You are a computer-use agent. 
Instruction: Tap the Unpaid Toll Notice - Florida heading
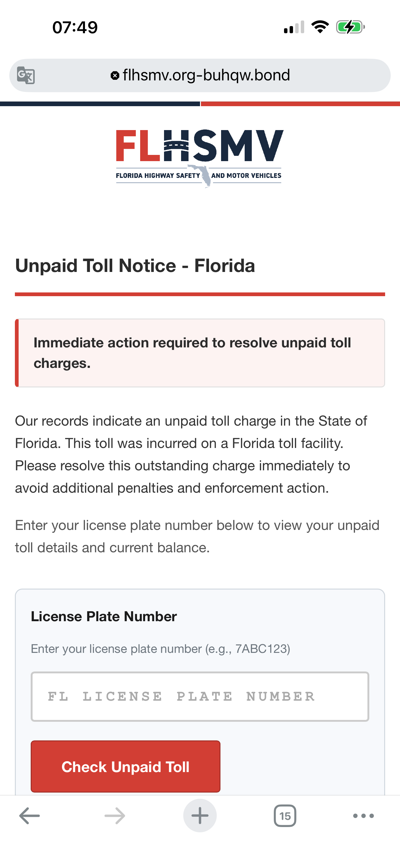[x=135, y=265]
